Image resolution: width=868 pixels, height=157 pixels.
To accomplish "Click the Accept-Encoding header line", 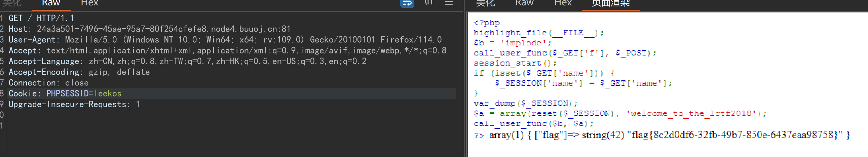I will pyautogui.click(x=79, y=72).
